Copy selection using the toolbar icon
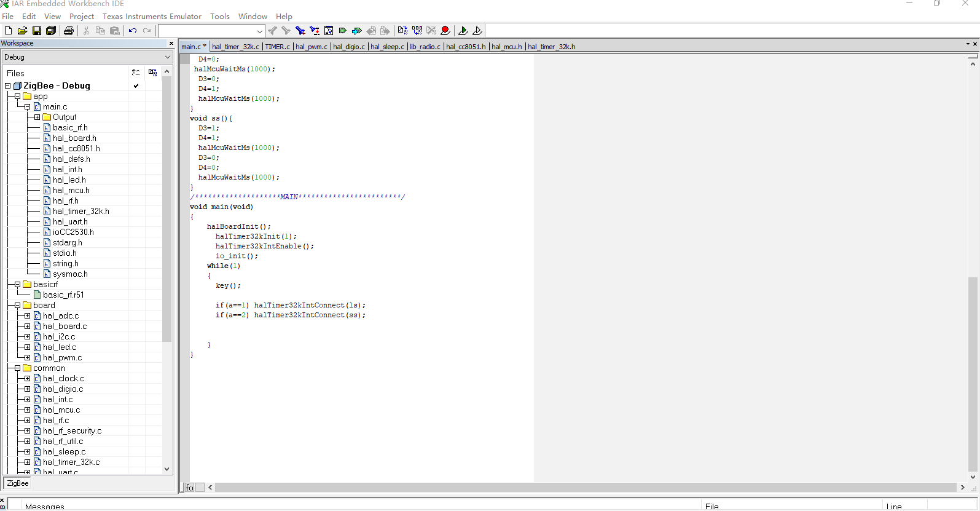 pyautogui.click(x=100, y=31)
